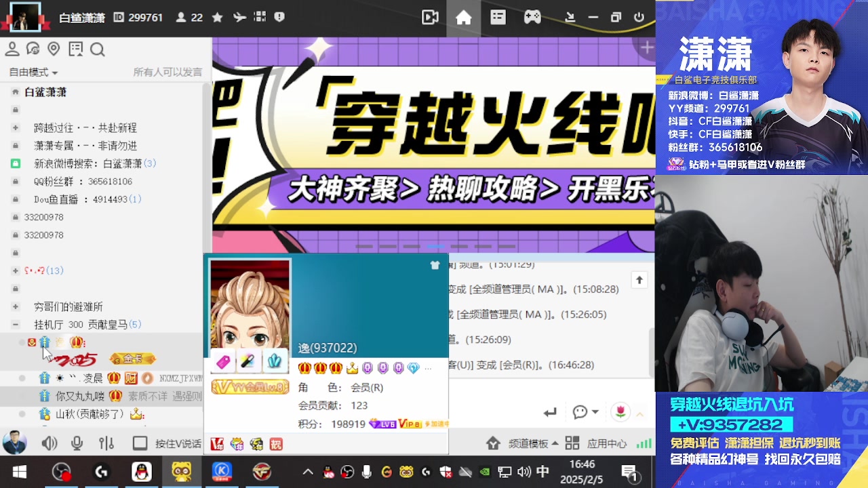This screenshot has height=488, width=868.
Task: Click the star favorite channel icon
Action: coord(218,18)
